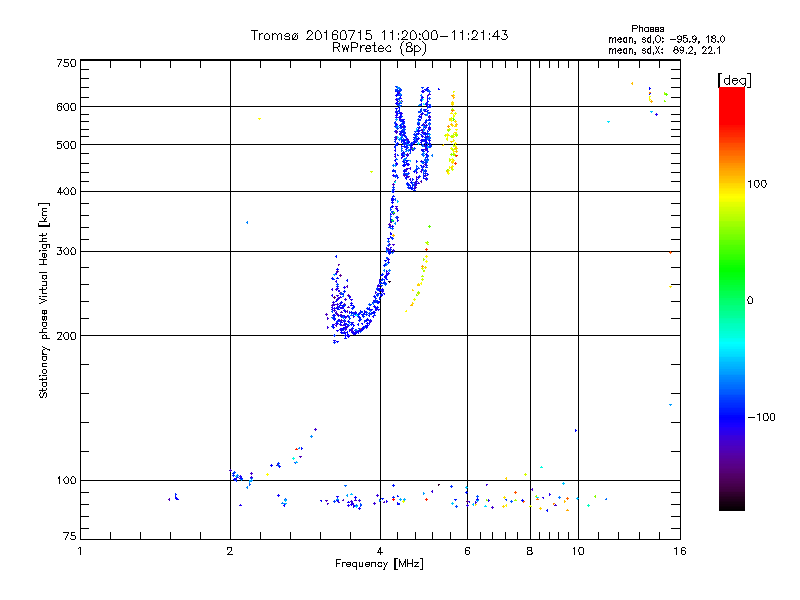800x600 pixels.
Task: Click the "mean, sd,O: -95.9, 18.0" line
Action: 666,39
